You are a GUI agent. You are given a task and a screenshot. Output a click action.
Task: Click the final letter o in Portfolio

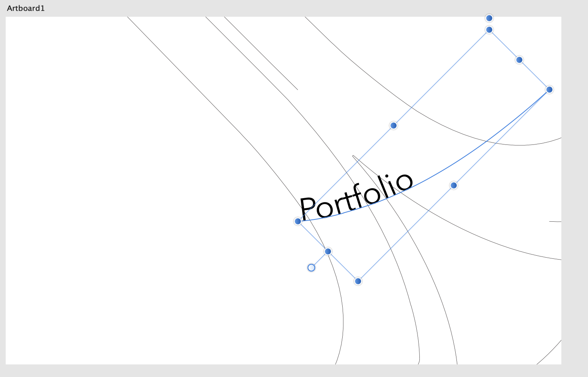404,181
